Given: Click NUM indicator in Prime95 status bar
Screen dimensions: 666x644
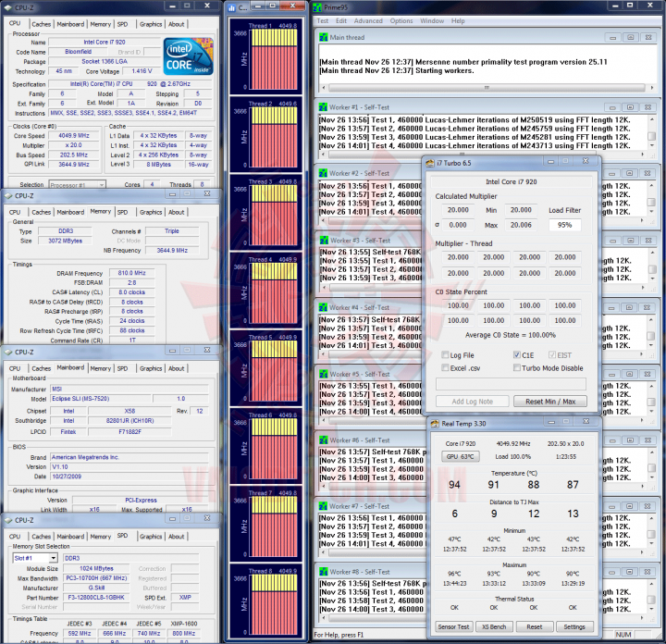Looking at the screenshot, I should [x=623, y=634].
